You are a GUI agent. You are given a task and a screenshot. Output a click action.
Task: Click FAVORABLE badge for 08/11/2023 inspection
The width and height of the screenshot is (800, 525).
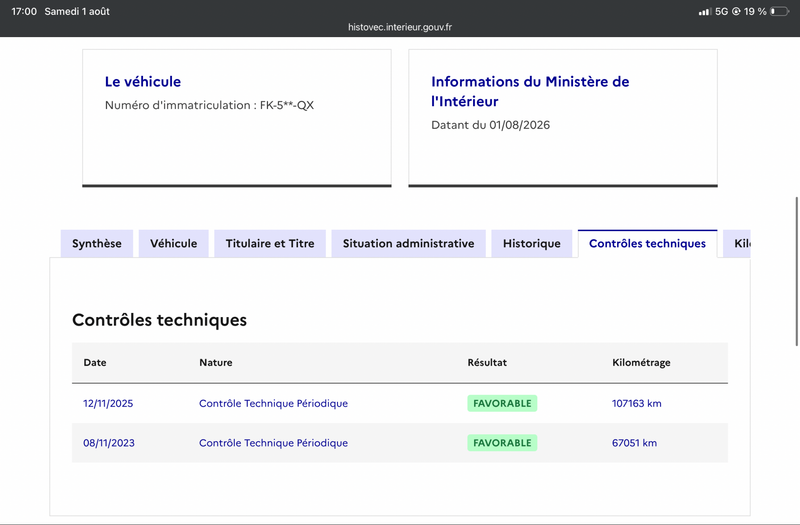click(x=502, y=443)
